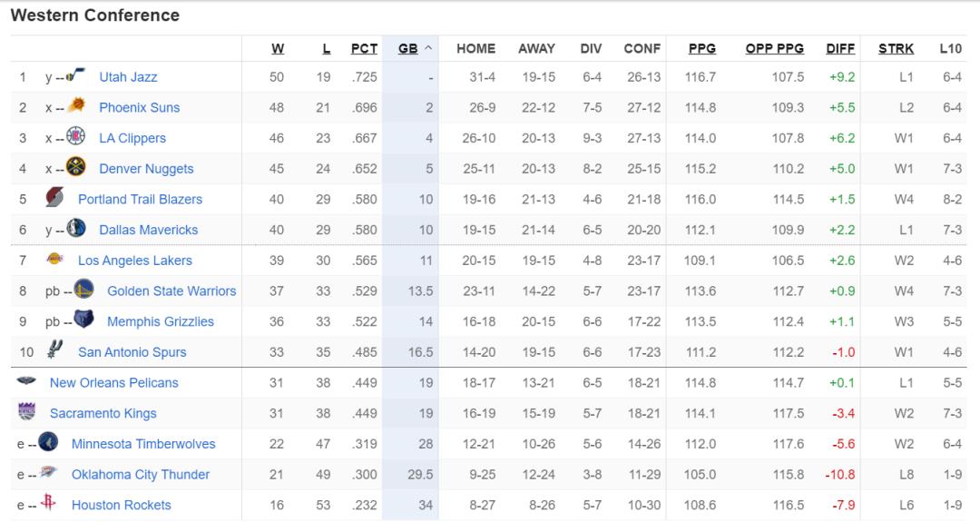Click the Utah Jazz team logo
This screenshot has width=980, height=522.
[76, 77]
